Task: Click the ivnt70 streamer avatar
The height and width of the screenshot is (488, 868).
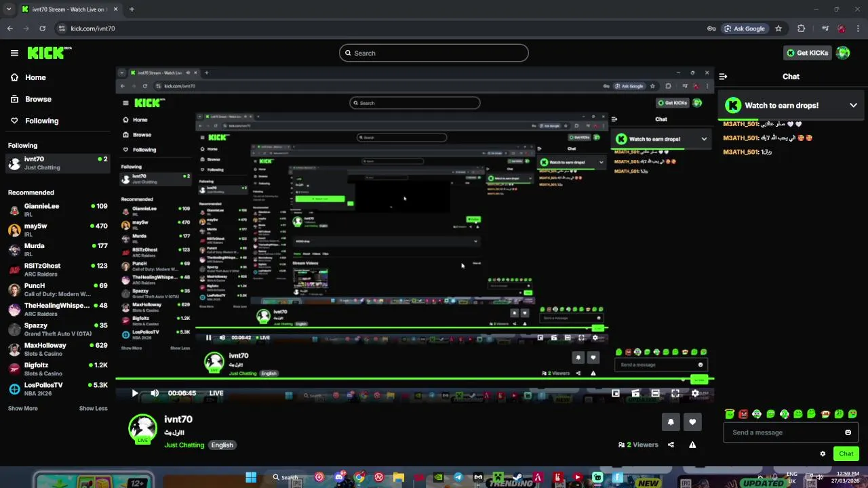Action: [142, 428]
